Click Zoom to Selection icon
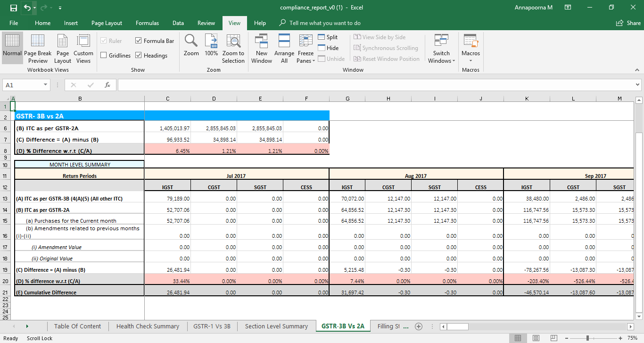 coord(233,47)
